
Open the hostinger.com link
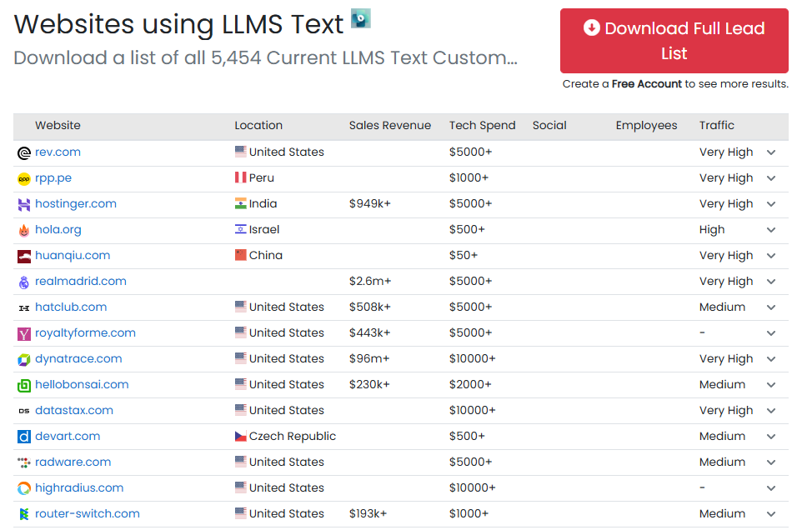point(76,204)
